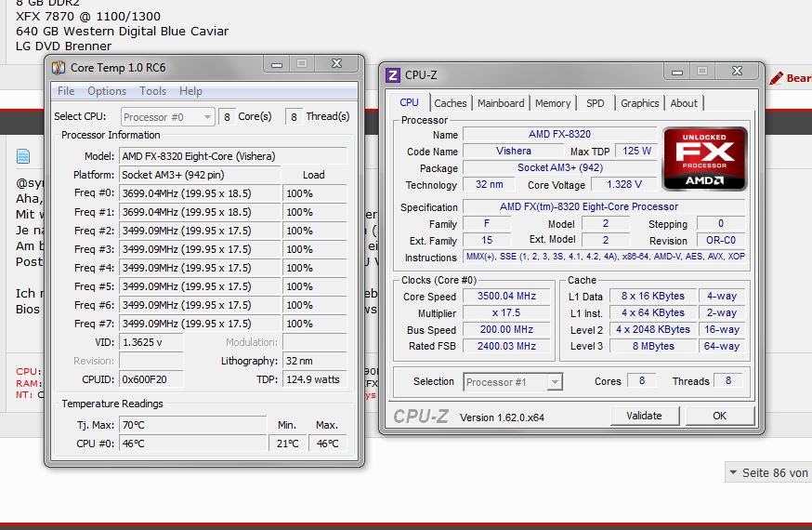
Task: Open the Seite 86 von page dropdown
Action: (768, 472)
